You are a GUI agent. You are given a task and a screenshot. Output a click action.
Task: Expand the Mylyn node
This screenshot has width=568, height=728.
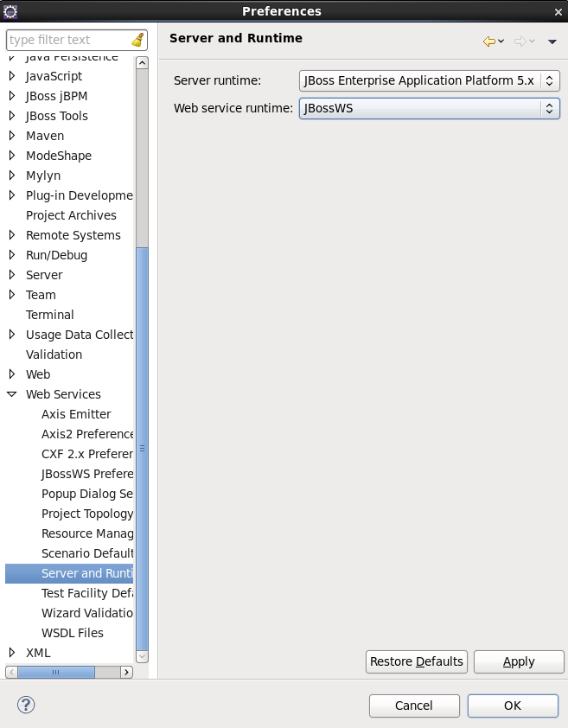click(12, 175)
